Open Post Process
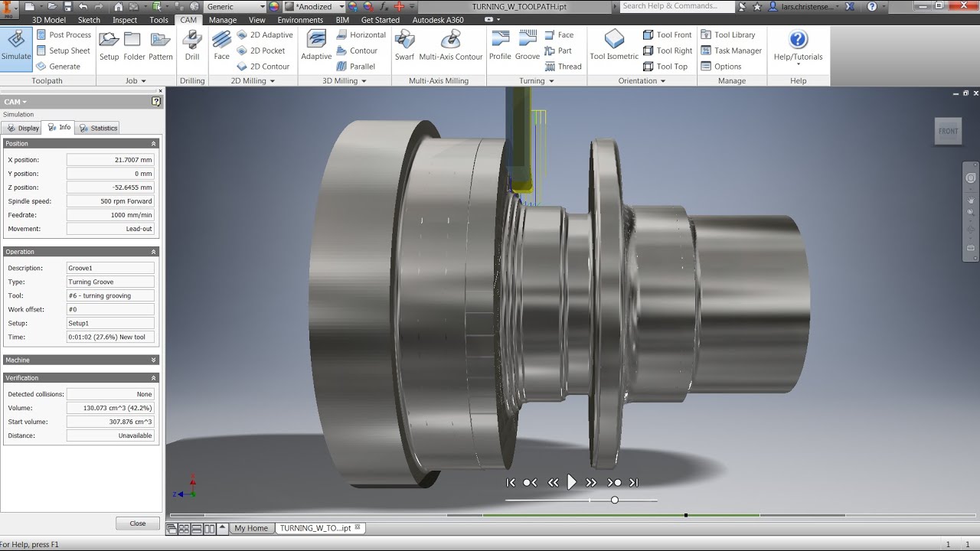The width and height of the screenshot is (980, 551). 63,34
